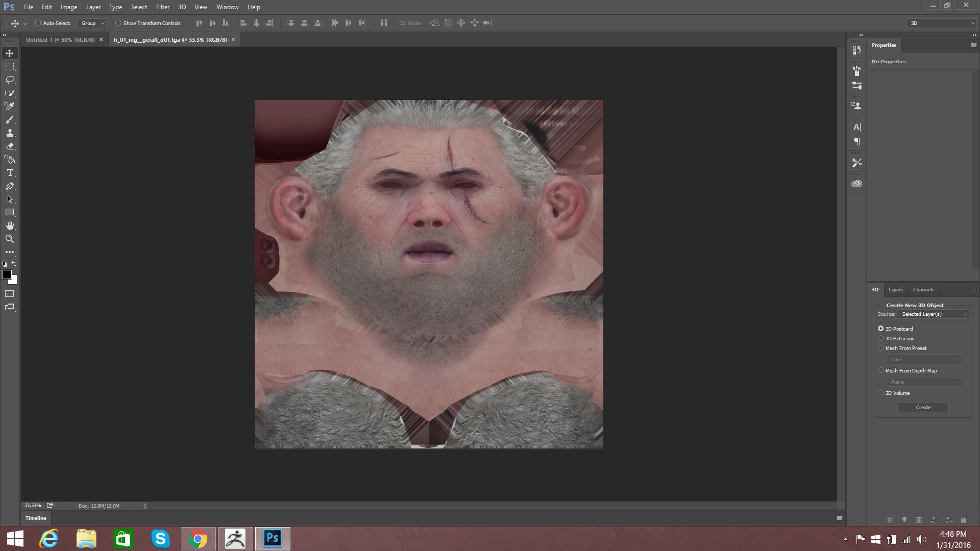Open the Creative Cloud Libraries panel icon
Viewport: 980px width, 551px height.
[x=856, y=184]
